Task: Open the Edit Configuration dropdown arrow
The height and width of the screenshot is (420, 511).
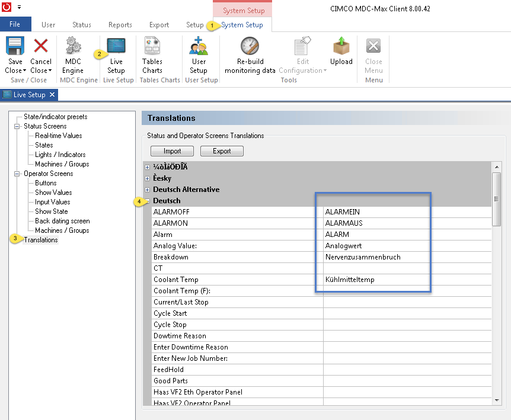Action: pyautogui.click(x=325, y=70)
